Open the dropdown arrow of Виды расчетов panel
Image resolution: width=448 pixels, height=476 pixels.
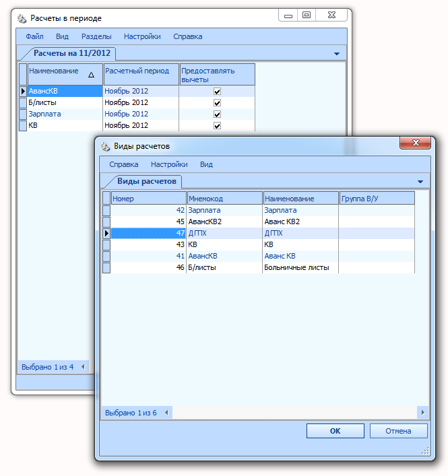(420, 182)
